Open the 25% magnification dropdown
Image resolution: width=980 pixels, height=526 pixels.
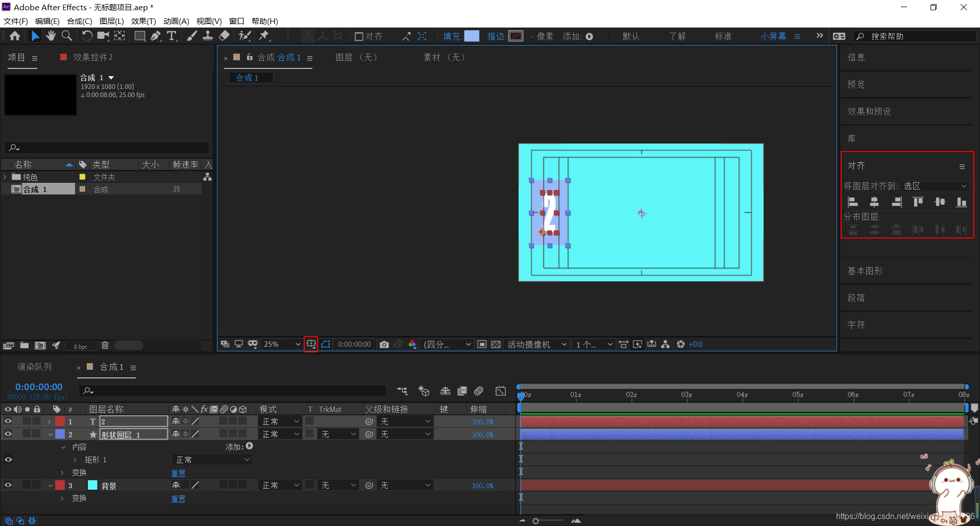[x=282, y=344]
